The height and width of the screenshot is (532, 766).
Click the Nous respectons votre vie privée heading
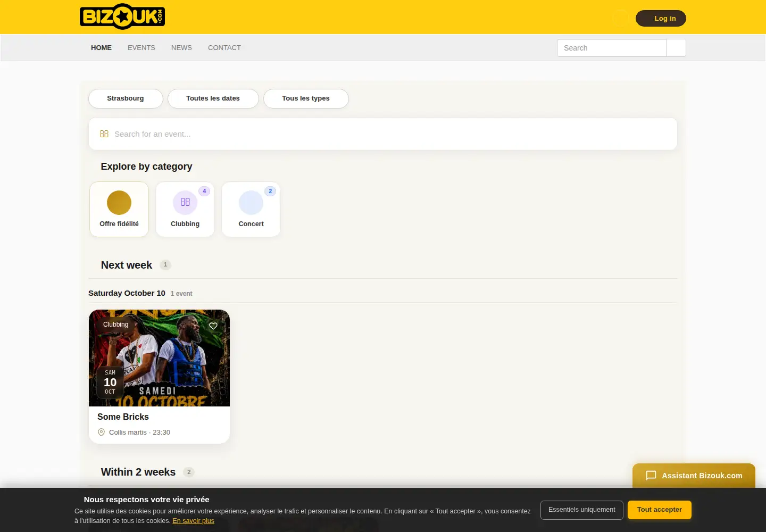[146, 500]
